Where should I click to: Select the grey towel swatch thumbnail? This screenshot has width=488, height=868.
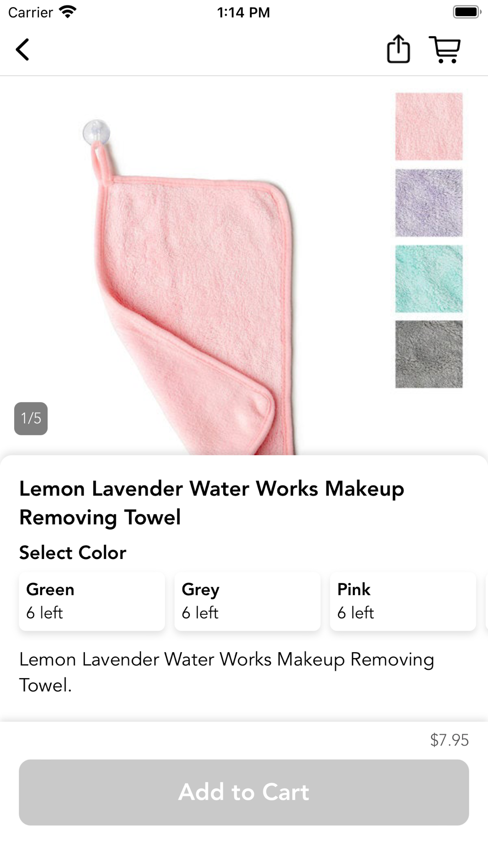point(429,354)
